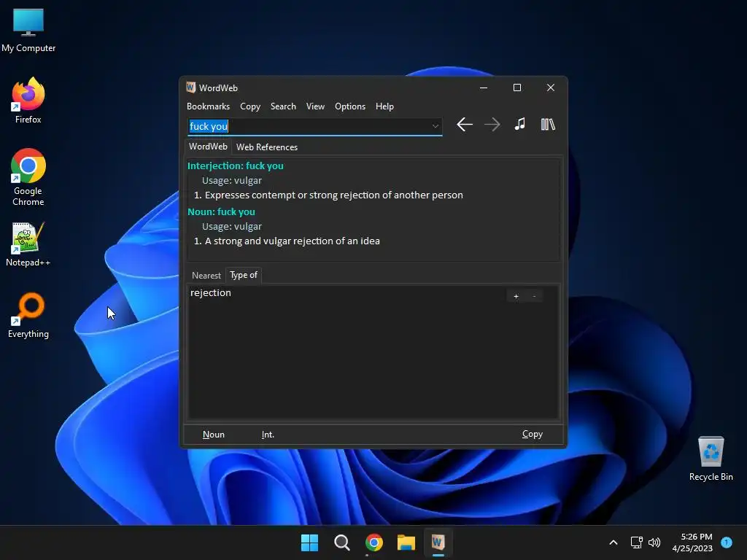Click the plus expand-level button
This screenshot has width=747, height=560.
tap(516, 296)
